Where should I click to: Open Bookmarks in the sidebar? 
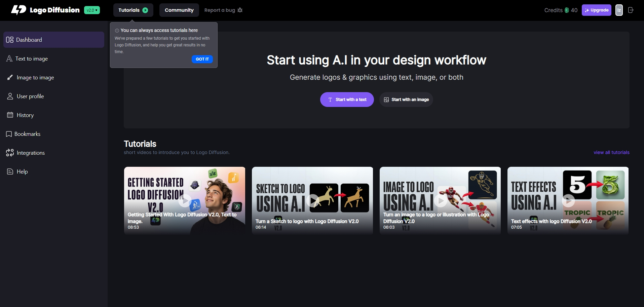point(54,134)
